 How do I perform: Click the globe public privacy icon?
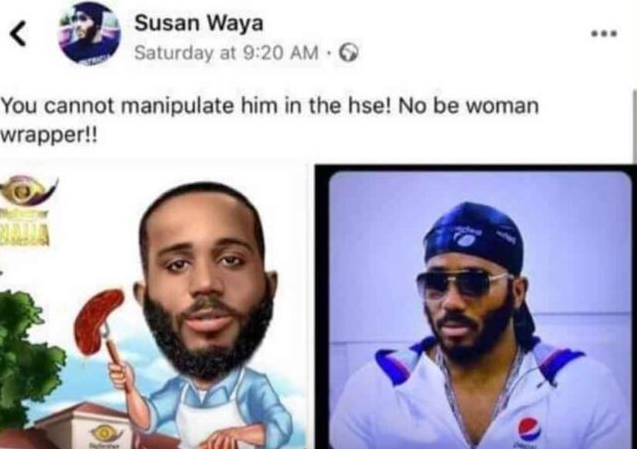(349, 52)
